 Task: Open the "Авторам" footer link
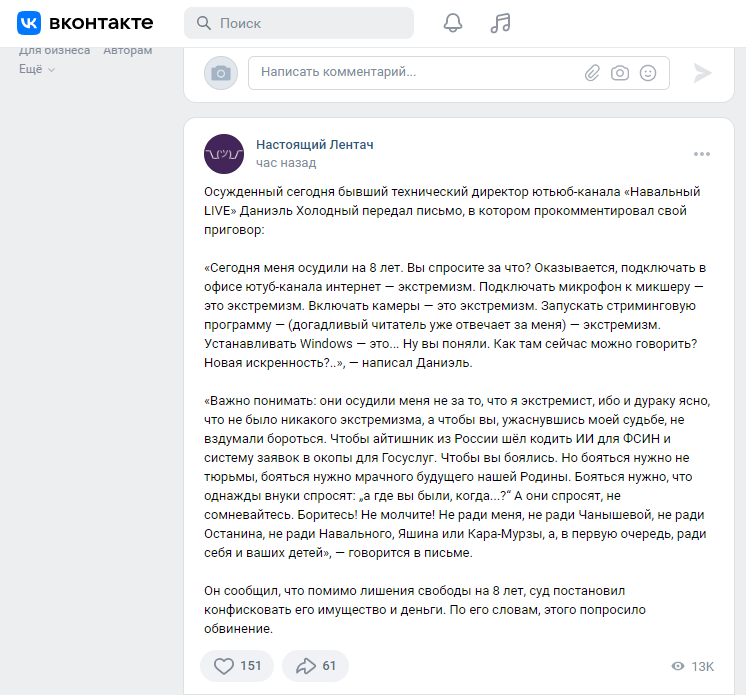tap(128, 50)
